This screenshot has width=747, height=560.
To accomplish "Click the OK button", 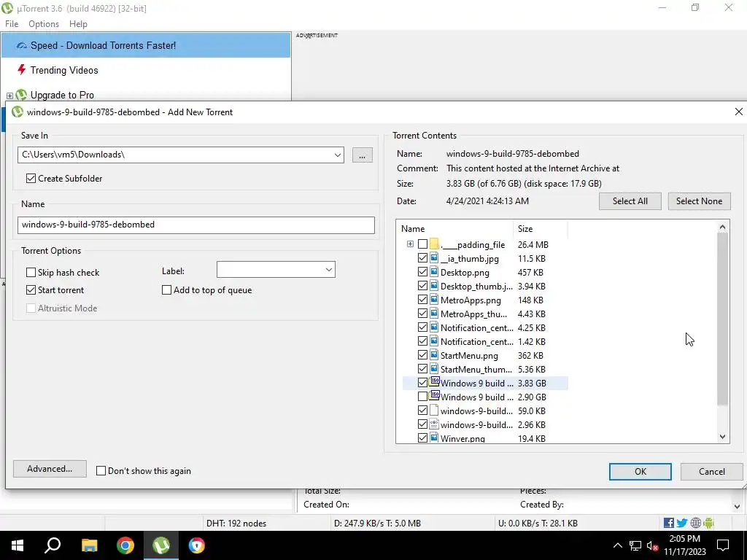I will pos(640,472).
